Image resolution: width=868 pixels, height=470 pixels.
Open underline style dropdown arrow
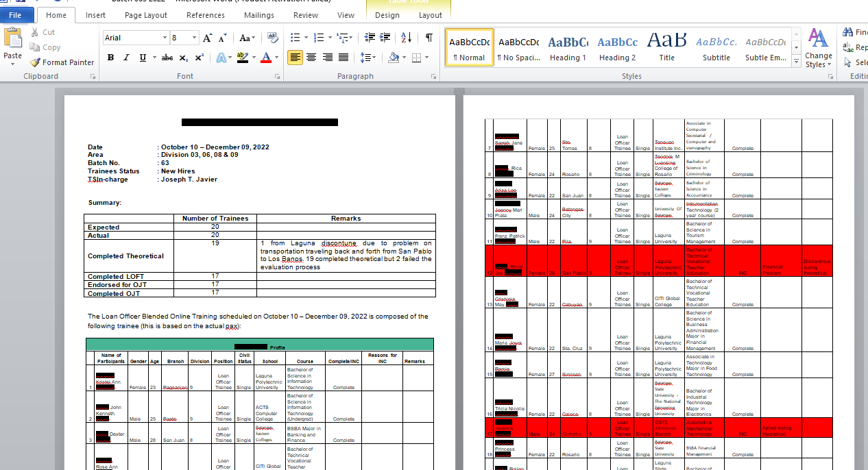pos(154,58)
